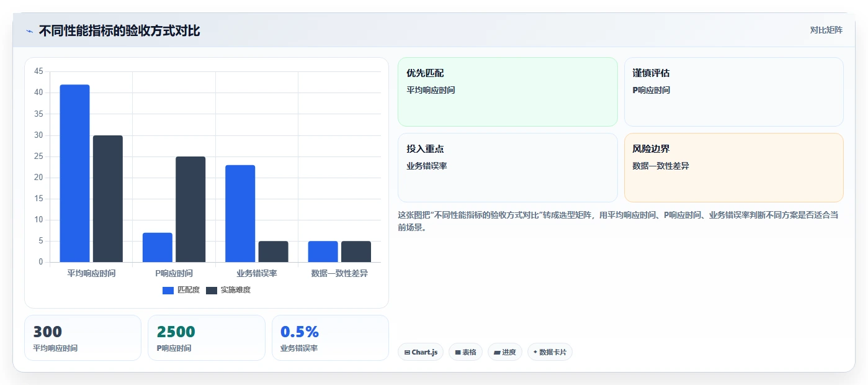The image size is (868, 385).
Task: Click the 15 tick on the y-axis
Action: tap(38, 199)
